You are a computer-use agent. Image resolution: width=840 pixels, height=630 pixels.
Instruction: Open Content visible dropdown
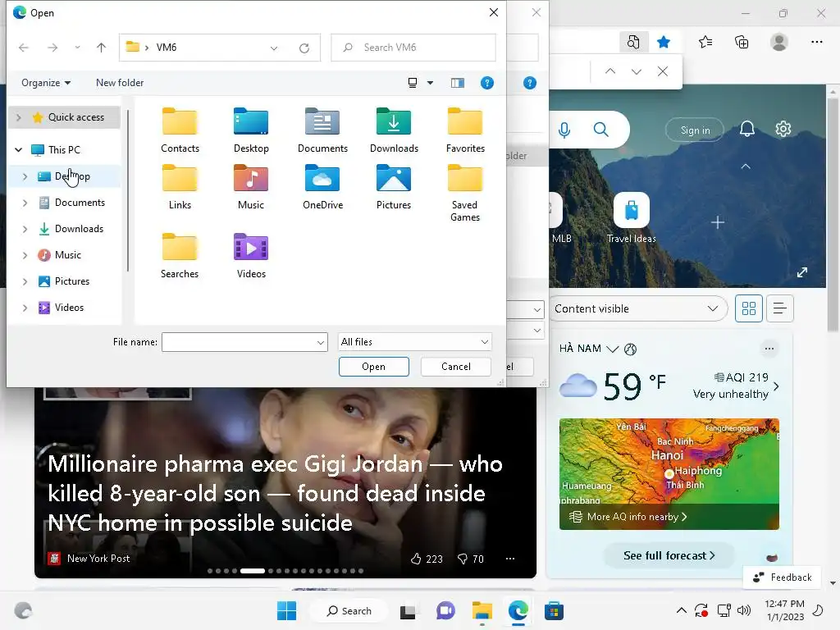tap(637, 308)
